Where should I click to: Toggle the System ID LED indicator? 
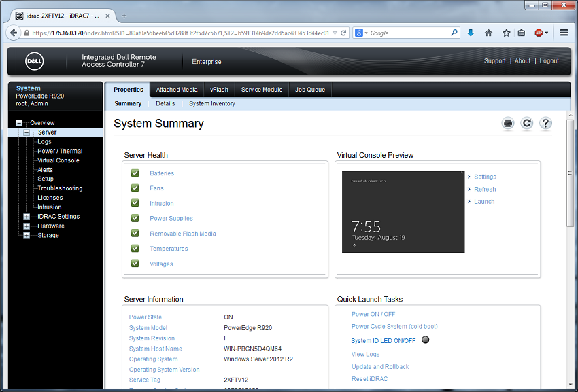click(x=426, y=340)
